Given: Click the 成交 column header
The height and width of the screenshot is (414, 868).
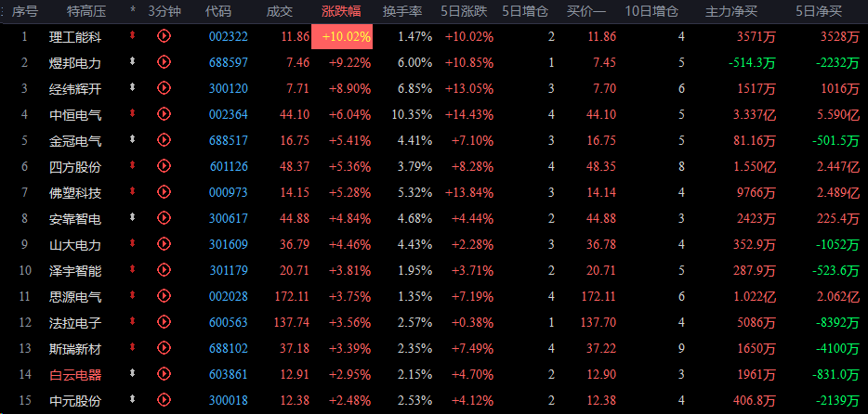Looking at the screenshot, I should click(280, 11).
